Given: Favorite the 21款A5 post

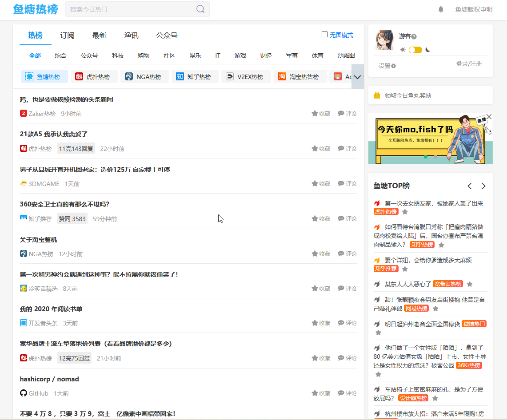Looking at the screenshot, I should [321, 149].
